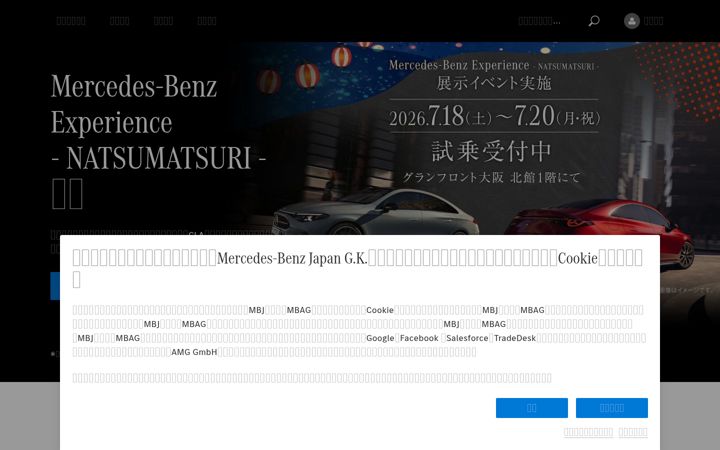
Task: Click the NATSUMATSURI event banner image
Action: click(478, 138)
